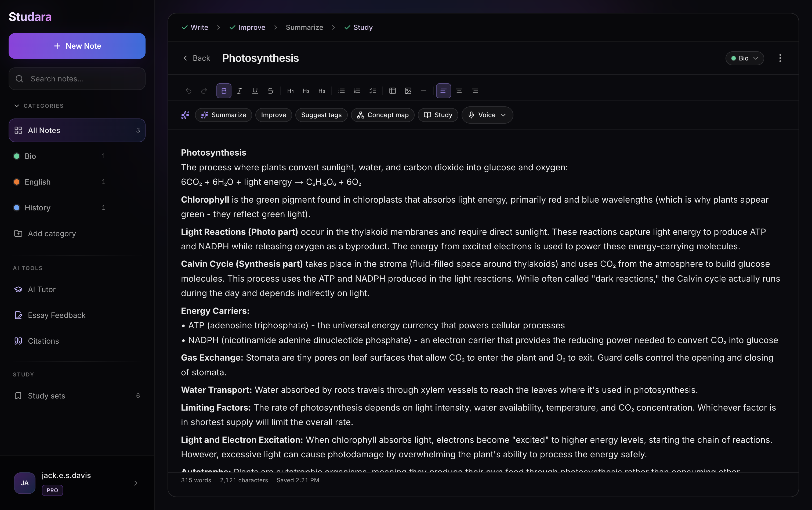Viewport: 812px width, 510px height.
Task: Open the three-dot more options menu
Action: tap(780, 58)
